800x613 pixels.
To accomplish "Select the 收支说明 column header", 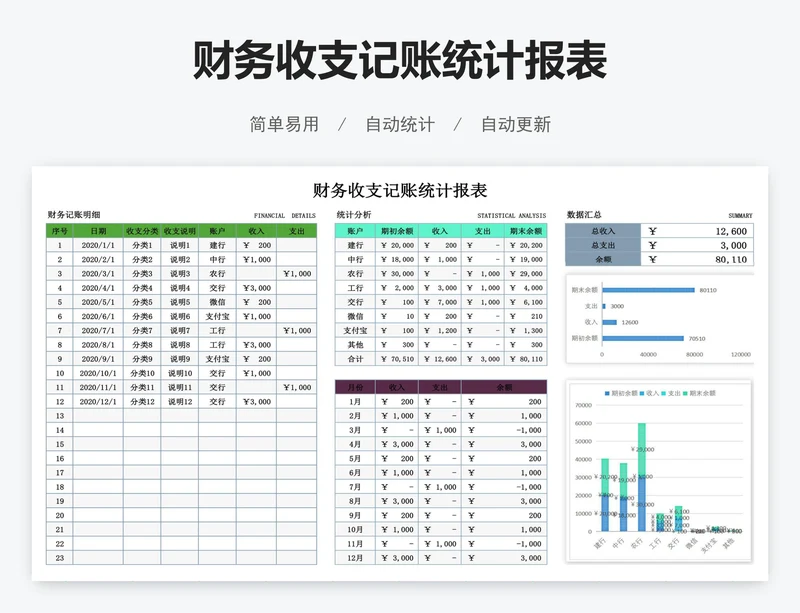I will tap(180, 231).
